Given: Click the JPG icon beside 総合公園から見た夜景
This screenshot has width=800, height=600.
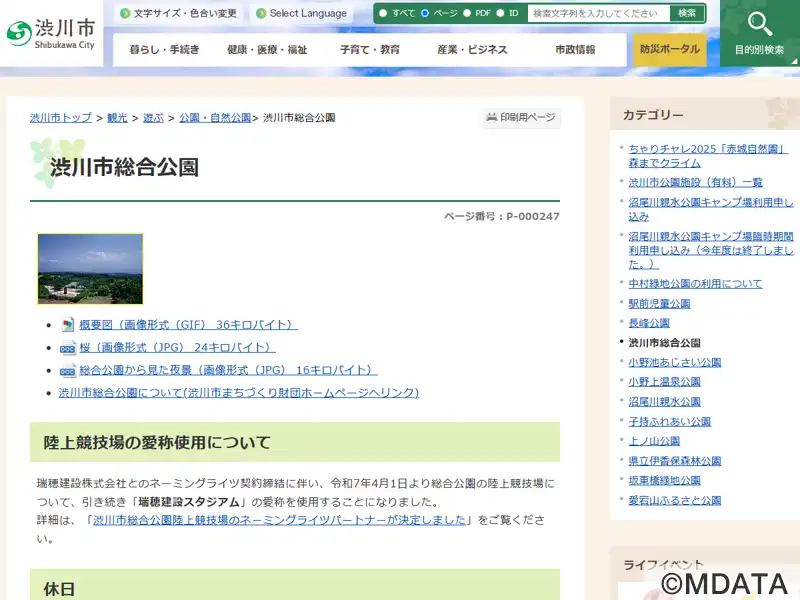Looking at the screenshot, I should click(x=68, y=371).
